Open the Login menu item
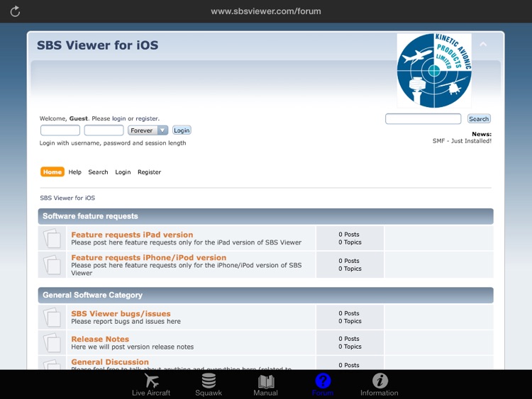 (123, 172)
